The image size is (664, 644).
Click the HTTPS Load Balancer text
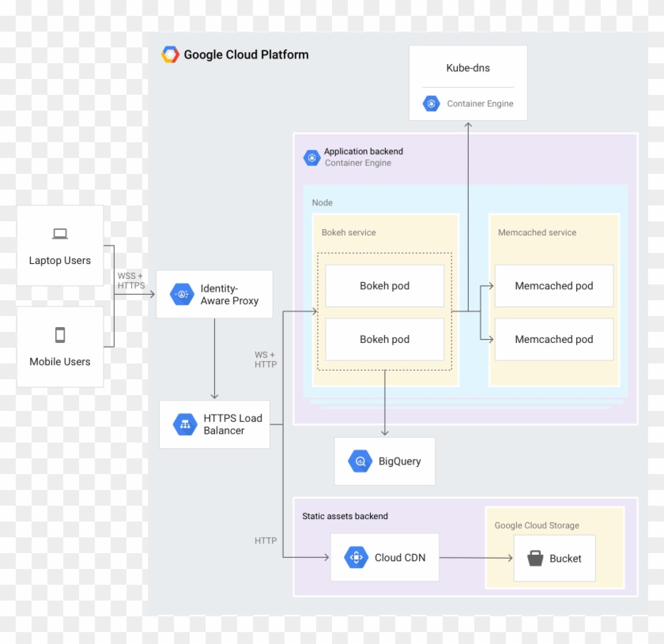coord(233,424)
